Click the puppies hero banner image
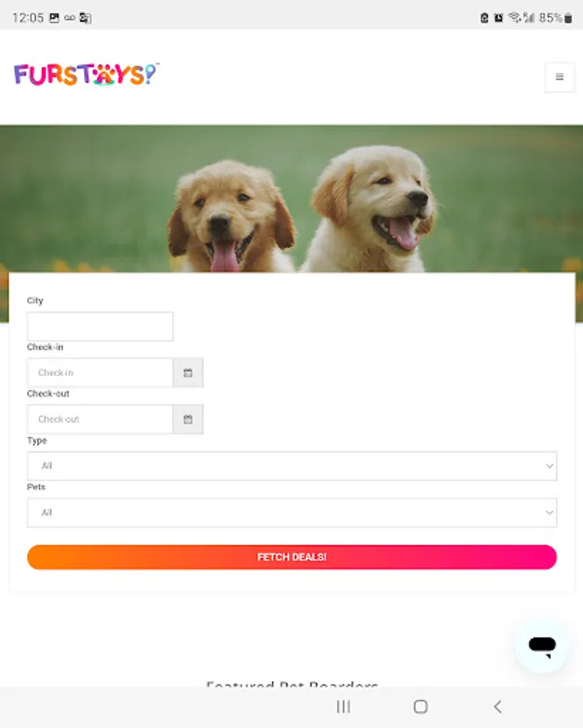The height and width of the screenshot is (728, 583). [x=291, y=199]
